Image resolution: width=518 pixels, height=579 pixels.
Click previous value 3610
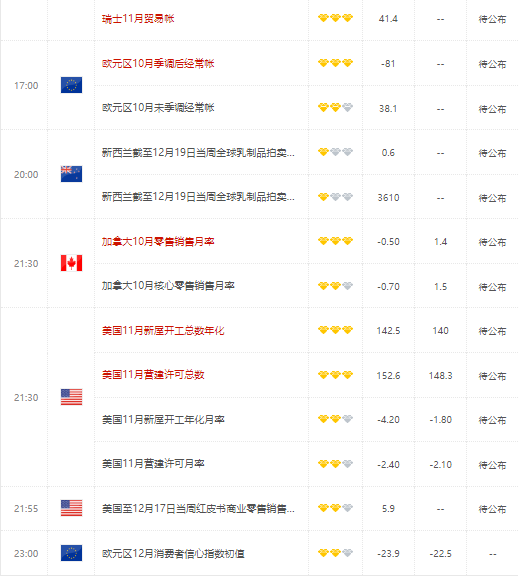point(388,198)
